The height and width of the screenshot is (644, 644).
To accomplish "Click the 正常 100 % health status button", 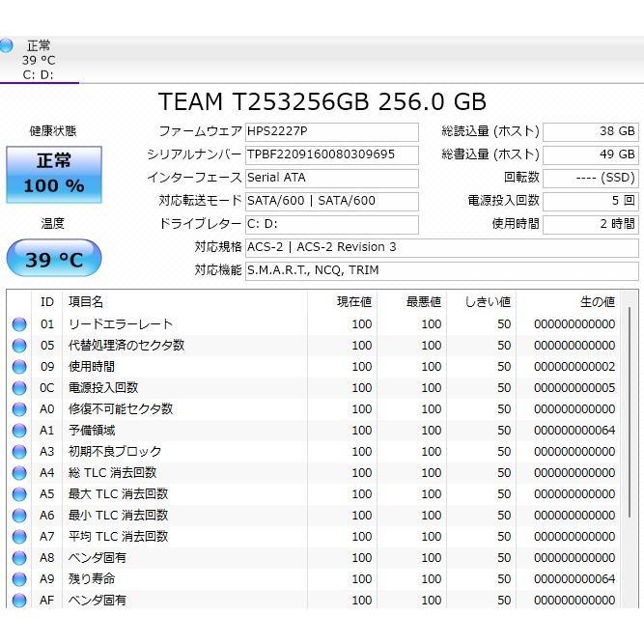I will pyautogui.click(x=54, y=173).
